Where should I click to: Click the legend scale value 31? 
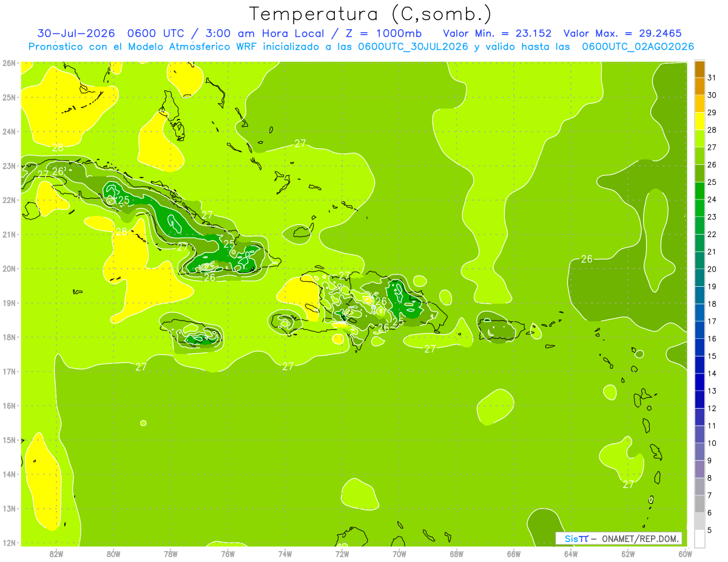pos(712,78)
